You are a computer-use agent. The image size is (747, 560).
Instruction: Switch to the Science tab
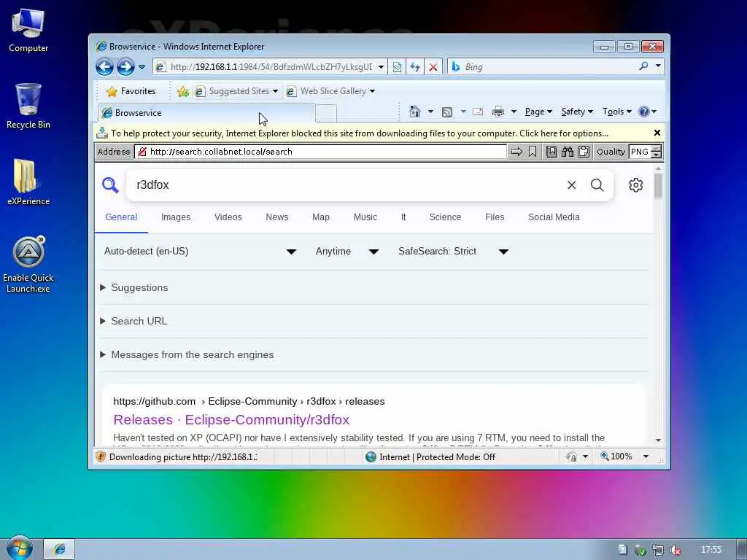coord(446,217)
